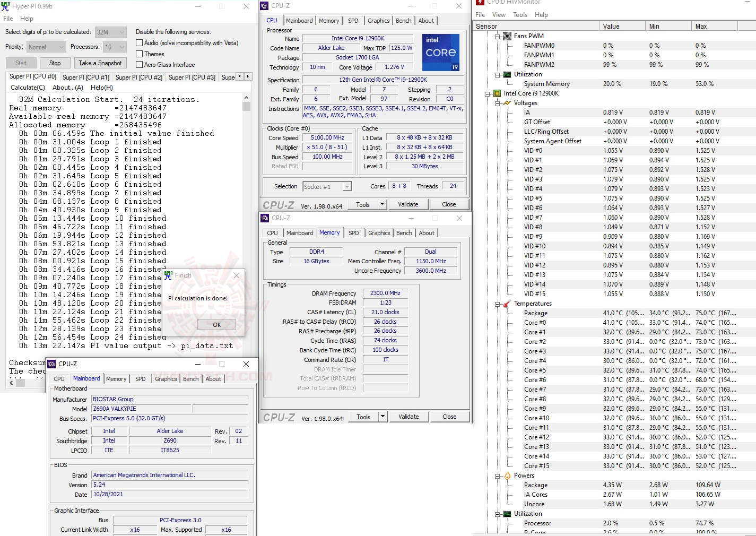Click the right tab-scroll arrow in Hyper PI
The height and width of the screenshot is (536, 756).
(x=248, y=76)
